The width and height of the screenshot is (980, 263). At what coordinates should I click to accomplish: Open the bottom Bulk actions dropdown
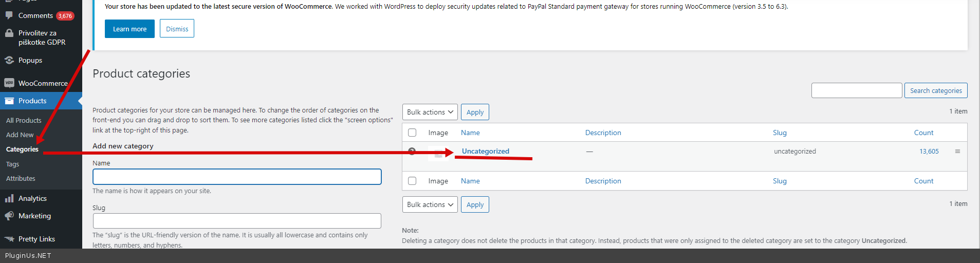(x=430, y=204)
